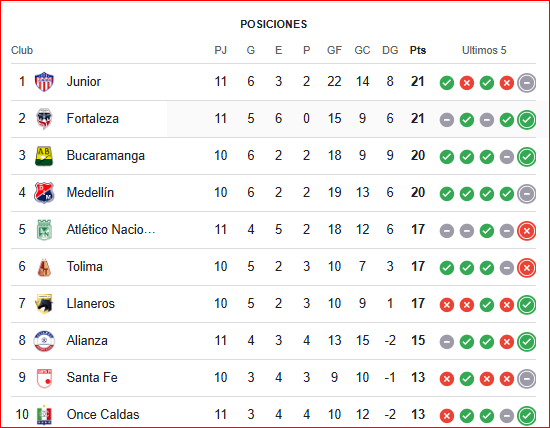Open the Bucaramanga team name link

(x=106, y=155)
